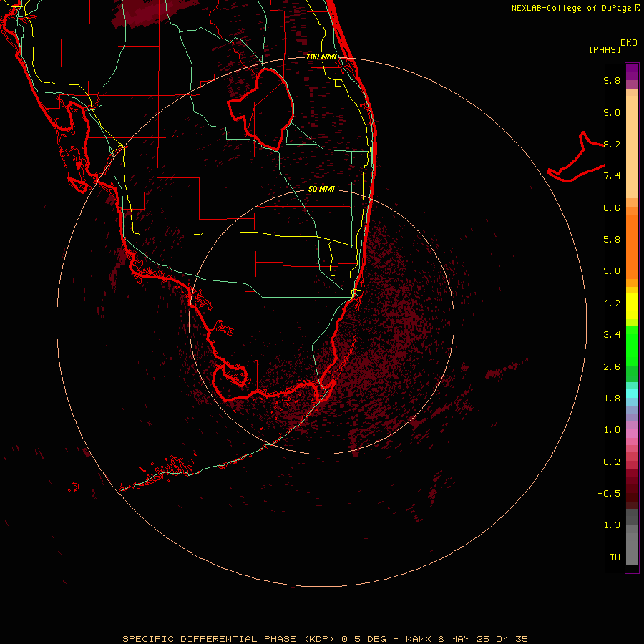Pick the pink segment of the color bar

pos(632,434)
